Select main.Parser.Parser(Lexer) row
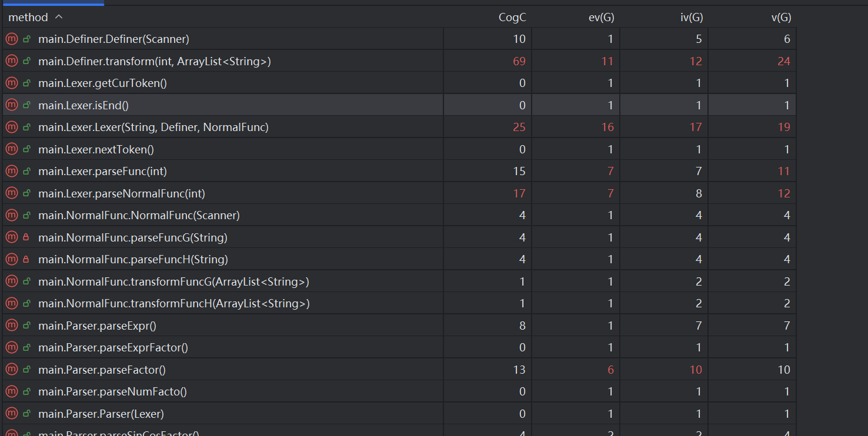Screen dimensions: 868x436 click(101, 414)
